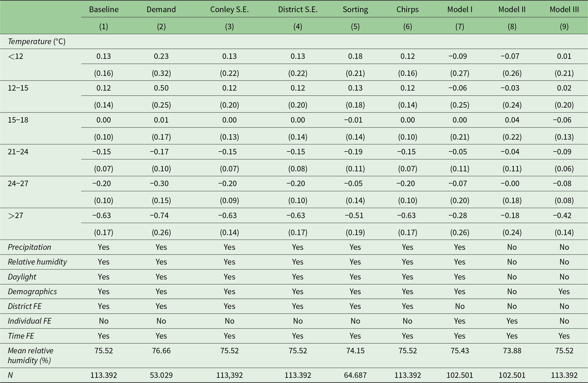Select the Sorting column header
Viewport: 588px width, 383px height.
[x=355, y=10]
